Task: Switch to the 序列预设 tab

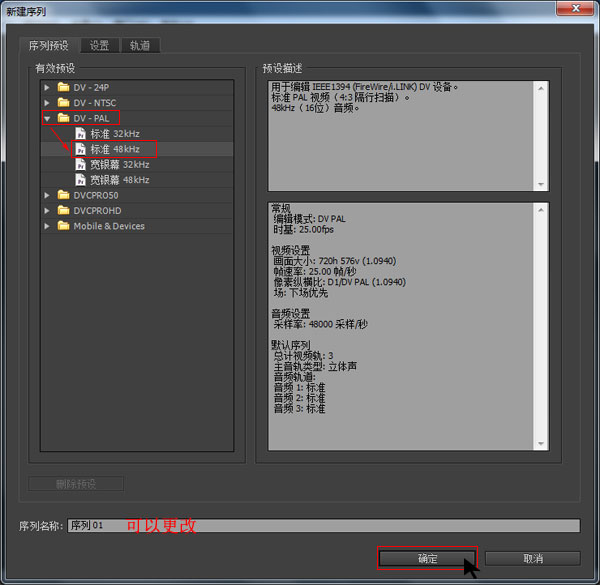Action: [49, 46]
